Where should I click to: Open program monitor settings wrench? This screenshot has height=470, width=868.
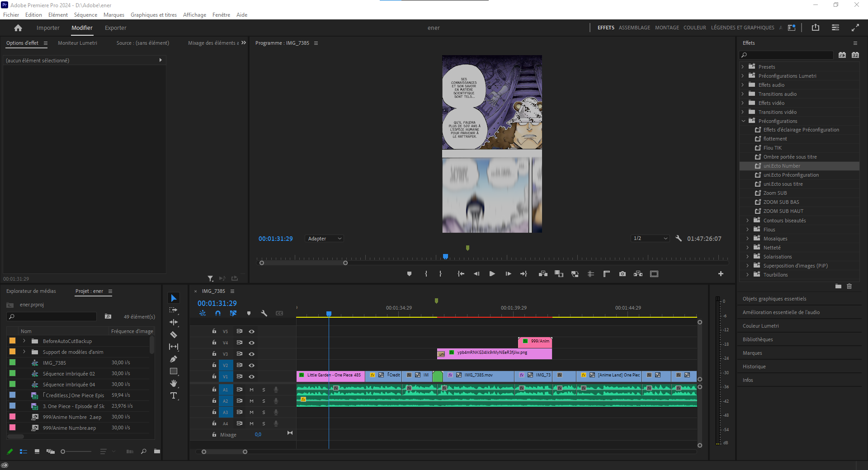click(x=679, y=238)
